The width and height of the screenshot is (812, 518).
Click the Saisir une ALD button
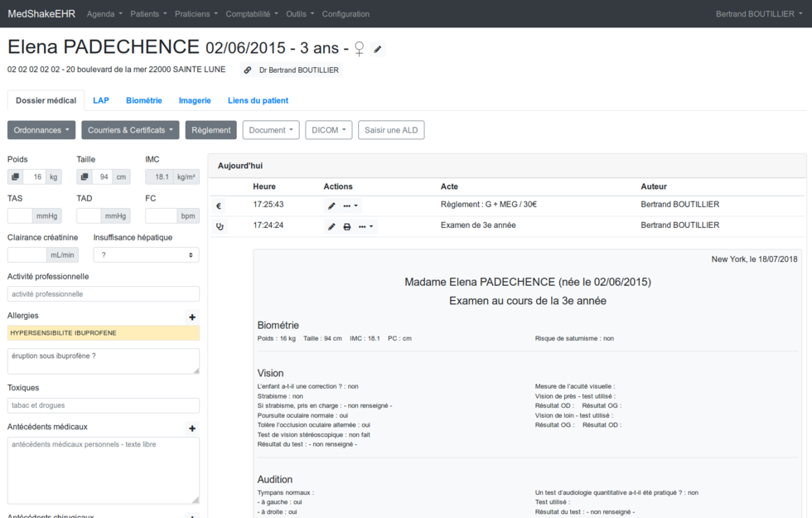[391, 130]
